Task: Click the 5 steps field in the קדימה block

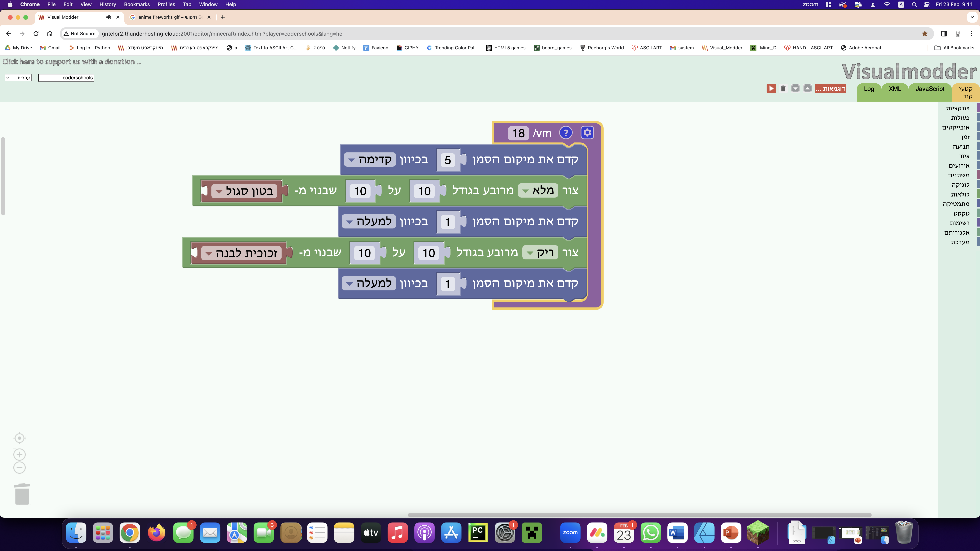Action: tap(448, 160)
